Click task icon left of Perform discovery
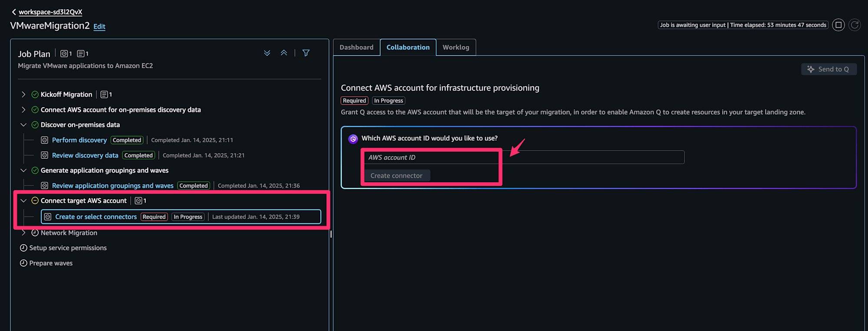Viewport: 868px width, 331px height. point(44,140)
